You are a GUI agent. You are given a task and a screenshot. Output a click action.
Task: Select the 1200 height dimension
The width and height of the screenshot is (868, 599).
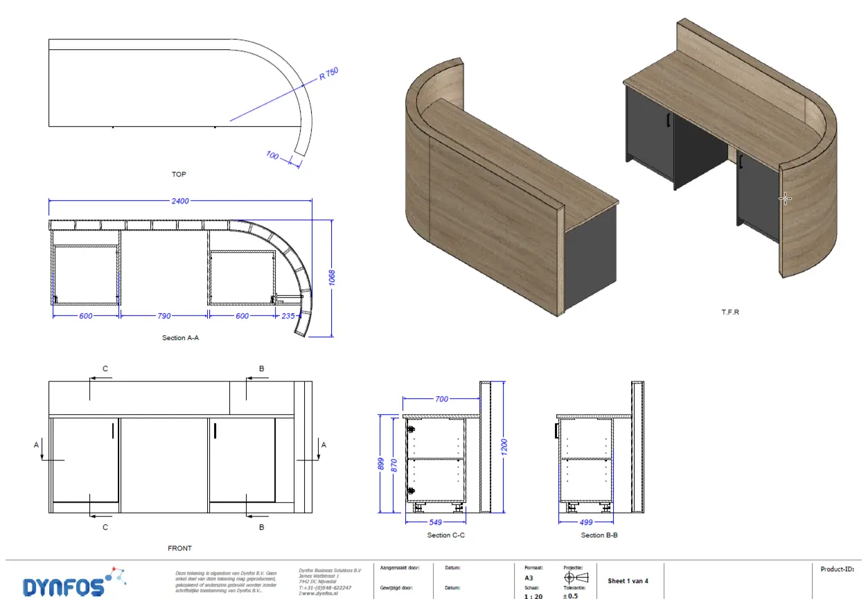(504, 447)
